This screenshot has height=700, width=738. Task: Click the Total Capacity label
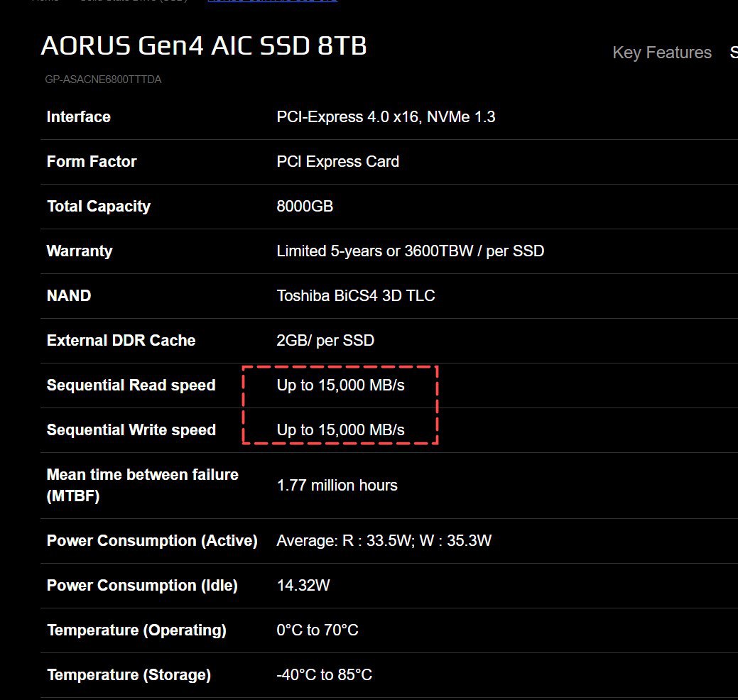pyautogui.click(x=99, y=206)
